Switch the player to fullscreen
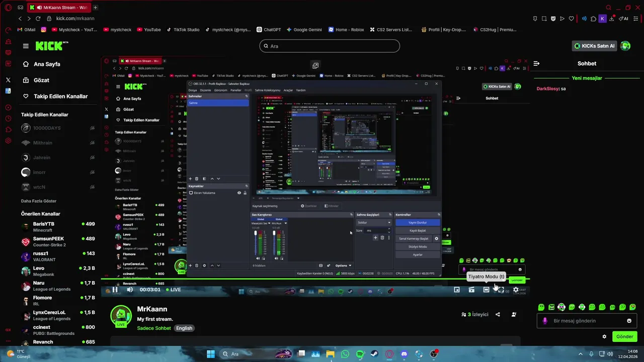Screen dimensions: 644x362 click(x=501, y=290)
